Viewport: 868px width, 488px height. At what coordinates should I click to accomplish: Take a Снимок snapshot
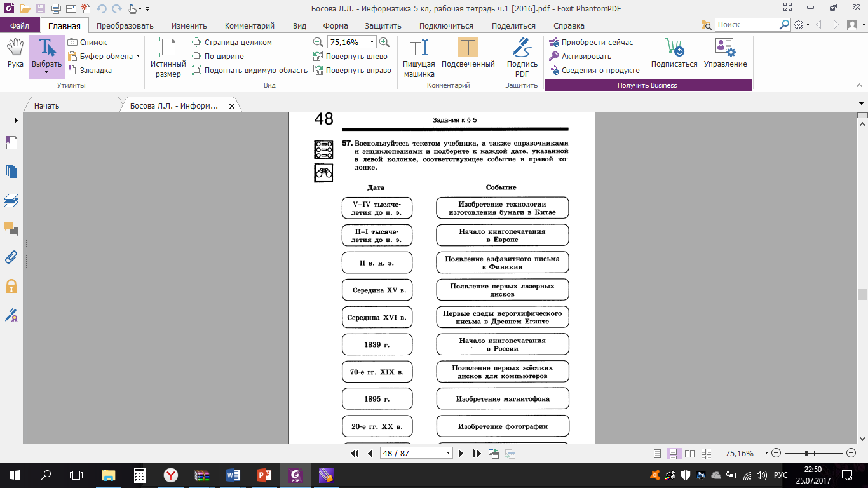(87, 42)
